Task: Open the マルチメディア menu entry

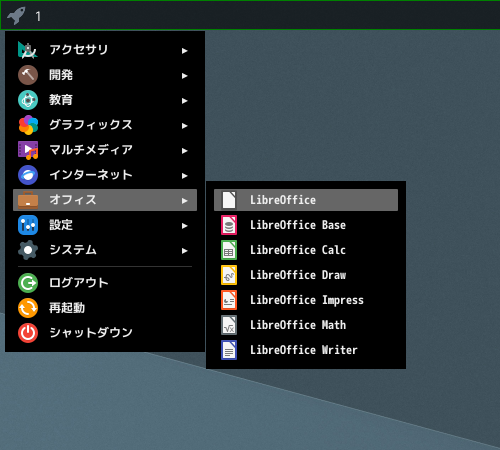Action: pos(105,150)
